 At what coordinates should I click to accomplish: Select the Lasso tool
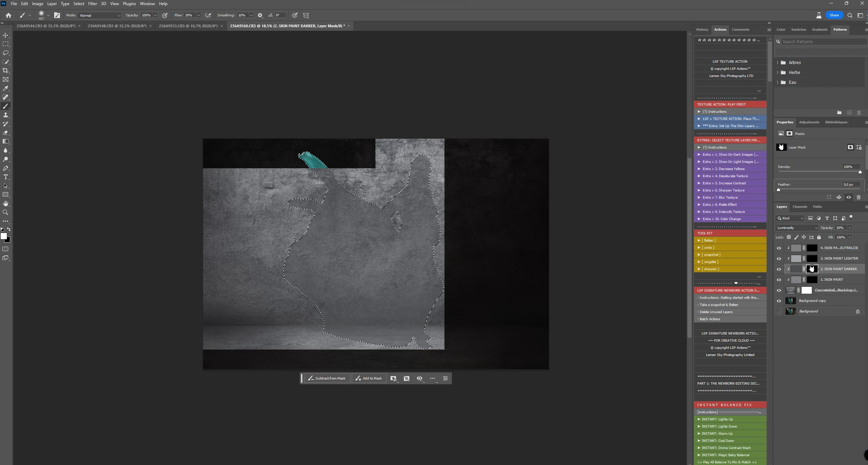[5, 53]
